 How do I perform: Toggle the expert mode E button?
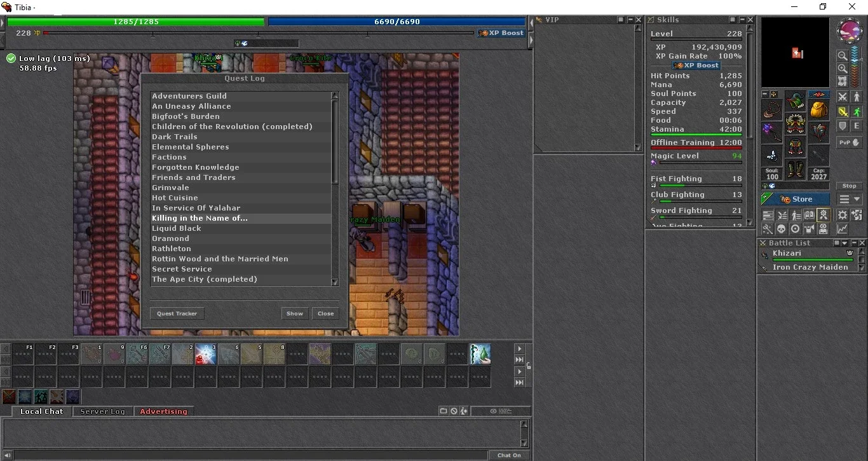[x=857, y=126]
